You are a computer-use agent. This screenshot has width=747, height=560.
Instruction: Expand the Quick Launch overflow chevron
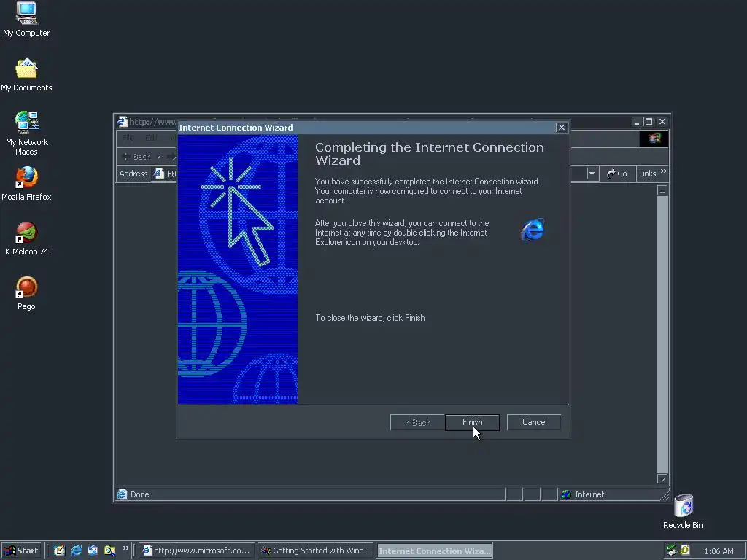click(125, 548)
